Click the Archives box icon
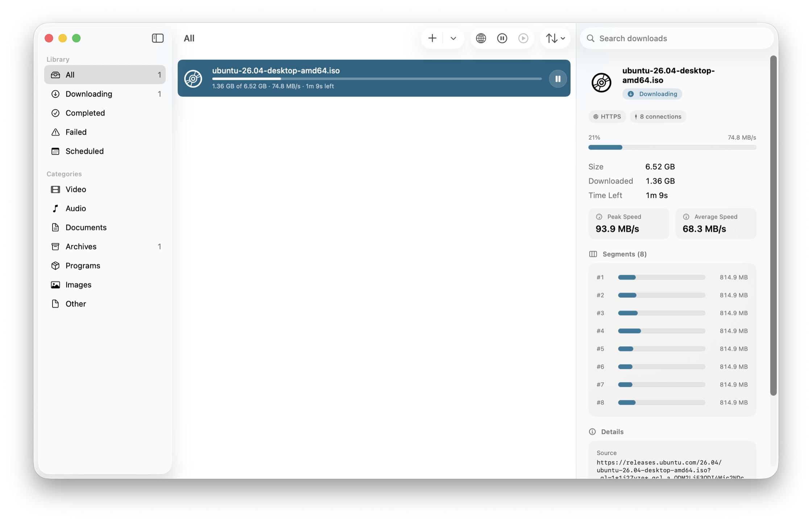Screen dimensions: 812x523 (55, 247)
